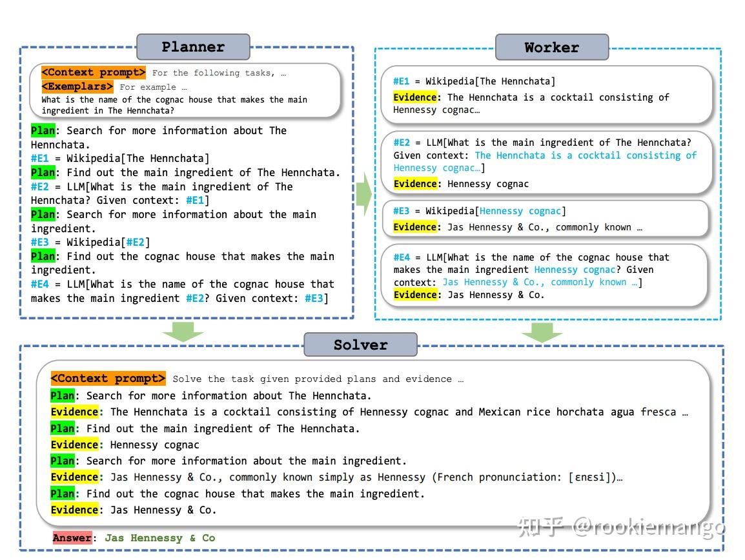This screenshot has height=560, width=745.
Task: Click the #E2 label in the Worker panel
Action: [x=402, y=143]
